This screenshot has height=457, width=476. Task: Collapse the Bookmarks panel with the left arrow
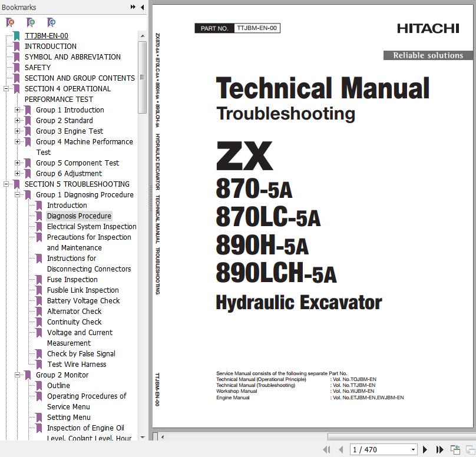coord(143,7)
